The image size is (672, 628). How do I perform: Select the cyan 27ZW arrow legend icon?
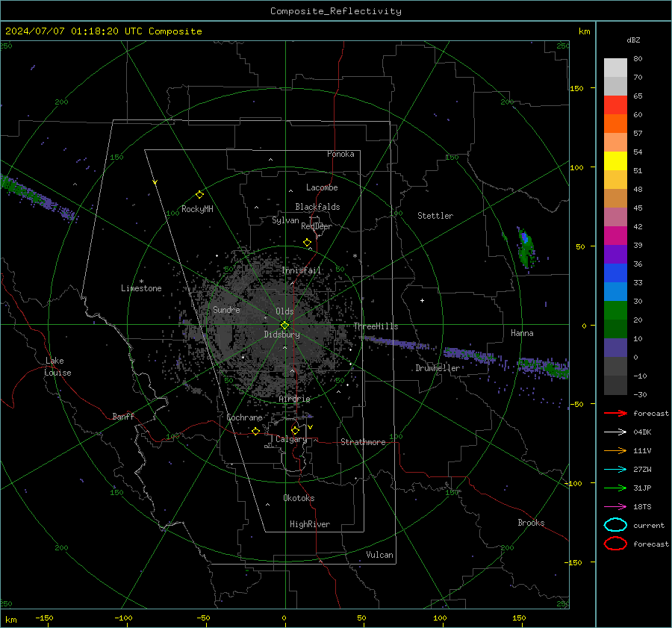[615, 470]
